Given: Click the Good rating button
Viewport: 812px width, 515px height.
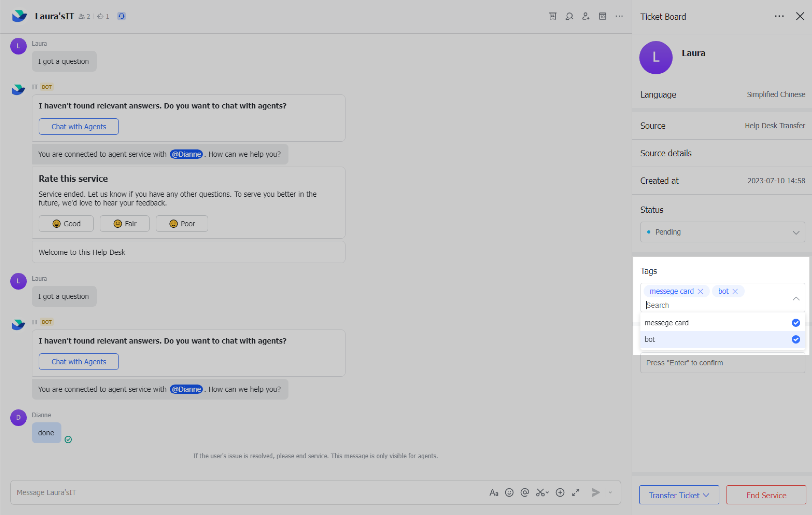Looking at the screenshot, I should [66, 223].
